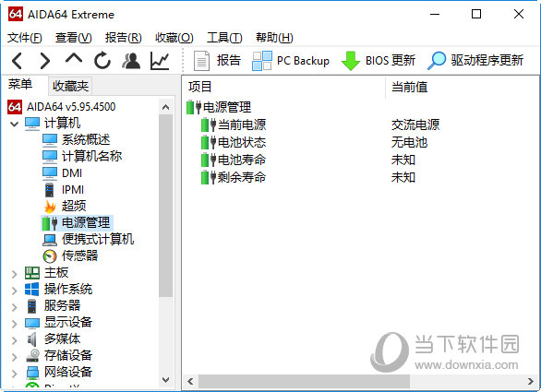Image resolution: width=541 pixels, height=392 pixels.
Task: Click tree scrollbar down arrow
Action: tap(165, 380)
